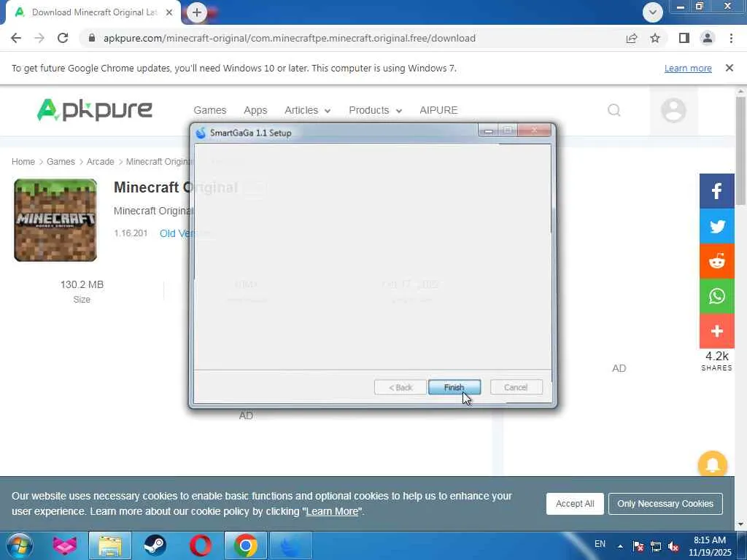
Task: Go back with Chrome's back arrow
Action: [x=16, y=38]
